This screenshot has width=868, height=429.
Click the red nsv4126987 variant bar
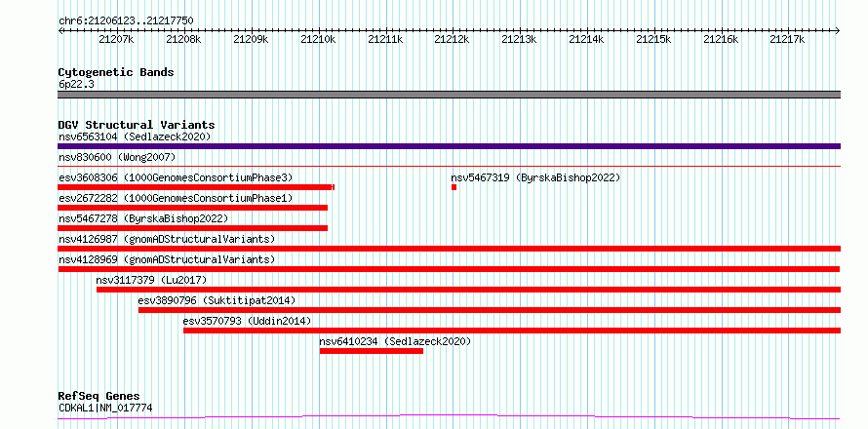(x=449, y=249)
